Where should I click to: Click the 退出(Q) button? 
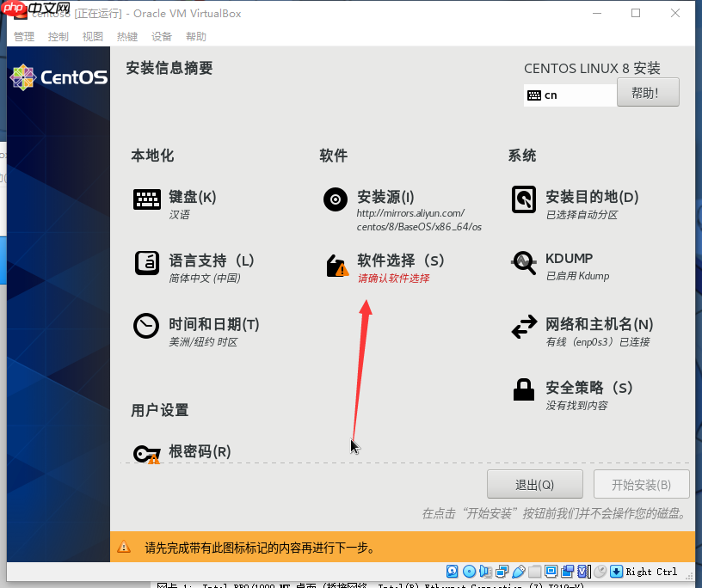[x=534, y=484]
